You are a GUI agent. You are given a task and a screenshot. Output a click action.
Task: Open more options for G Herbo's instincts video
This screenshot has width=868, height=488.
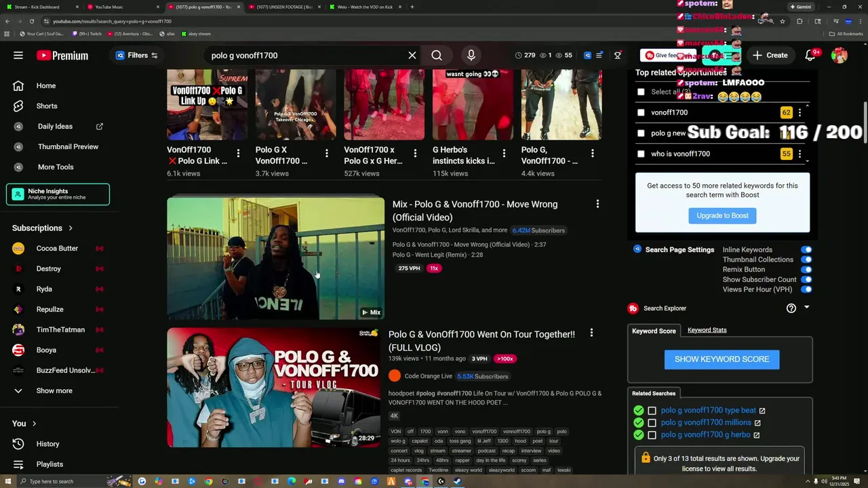(504, 154)
